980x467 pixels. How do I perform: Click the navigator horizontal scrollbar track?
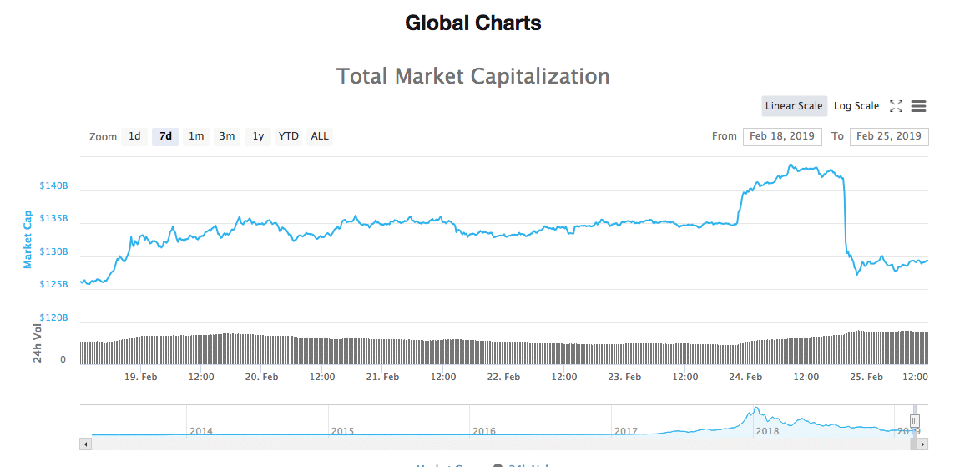pos(501,444)
